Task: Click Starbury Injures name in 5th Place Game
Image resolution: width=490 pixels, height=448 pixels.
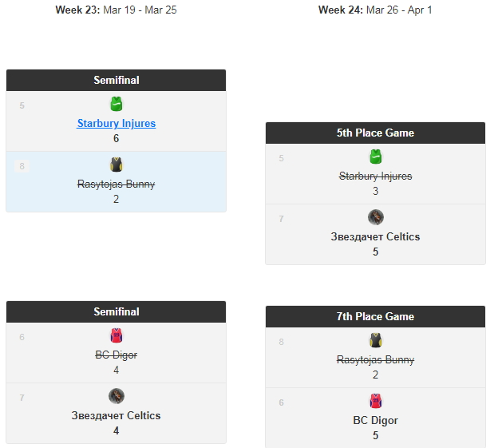Action: [375, 176]
